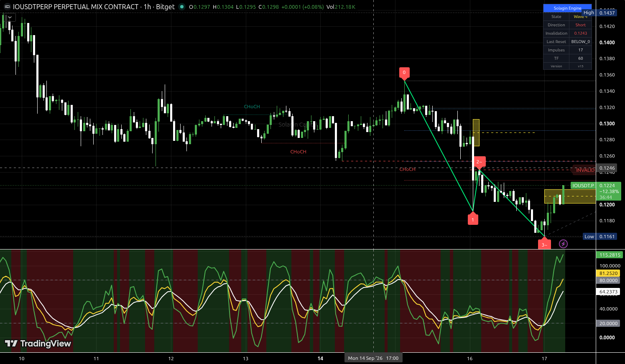625x364 pixels.
Task: Click date axis label 12
Action: [171, 359]
